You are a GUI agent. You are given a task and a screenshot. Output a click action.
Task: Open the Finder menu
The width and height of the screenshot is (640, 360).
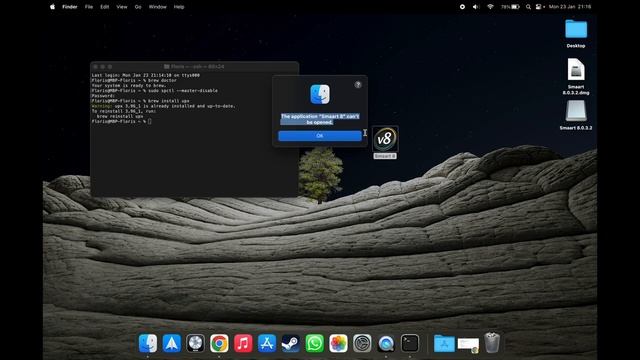tap(70, 7)
